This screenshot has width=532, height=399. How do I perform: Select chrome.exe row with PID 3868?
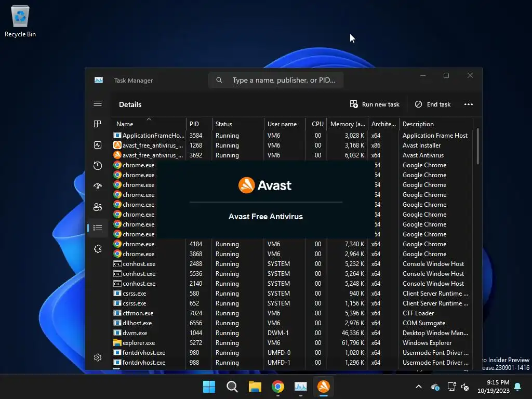[292, 254]
